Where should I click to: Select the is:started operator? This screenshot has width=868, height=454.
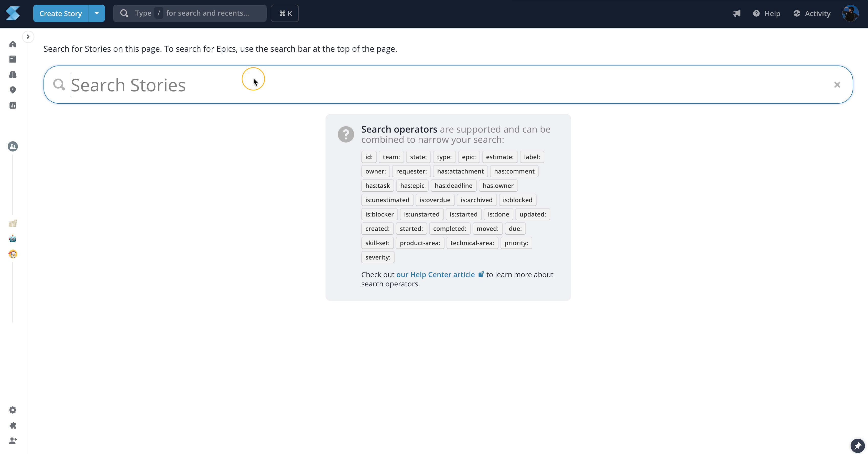[x=464, y=214]
